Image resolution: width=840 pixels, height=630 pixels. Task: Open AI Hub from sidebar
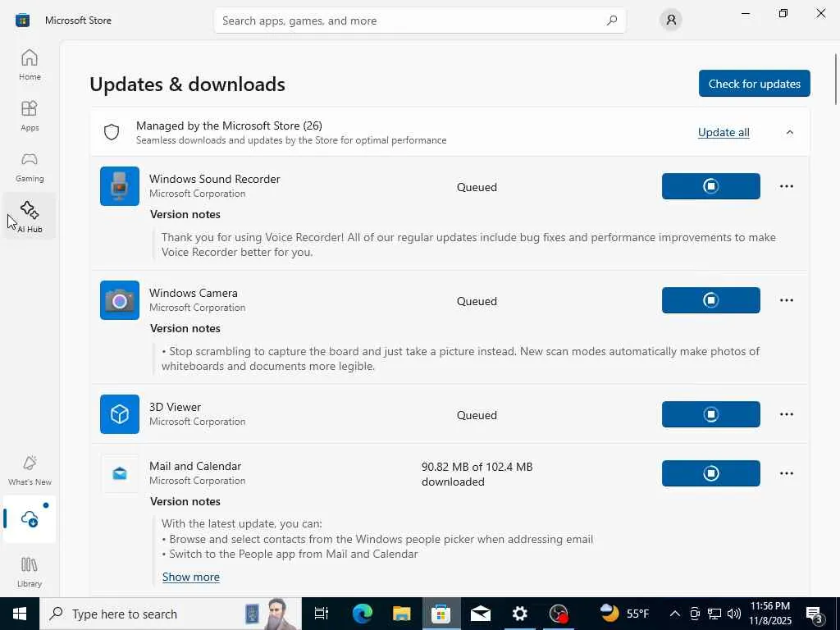pyautogui.click(x=30, y=217)
